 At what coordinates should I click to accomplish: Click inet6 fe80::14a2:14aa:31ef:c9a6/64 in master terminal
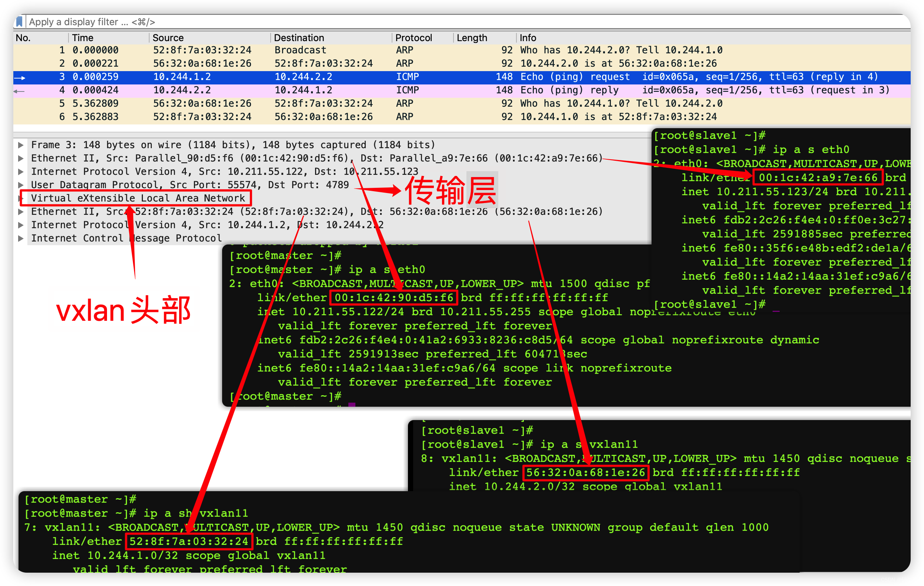tap(376, 368)
